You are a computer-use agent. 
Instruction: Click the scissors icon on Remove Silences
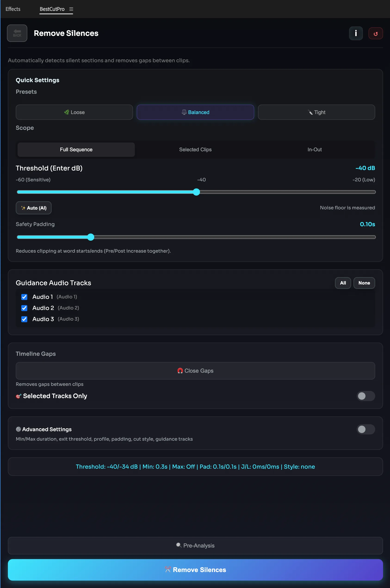pos(167,569)
